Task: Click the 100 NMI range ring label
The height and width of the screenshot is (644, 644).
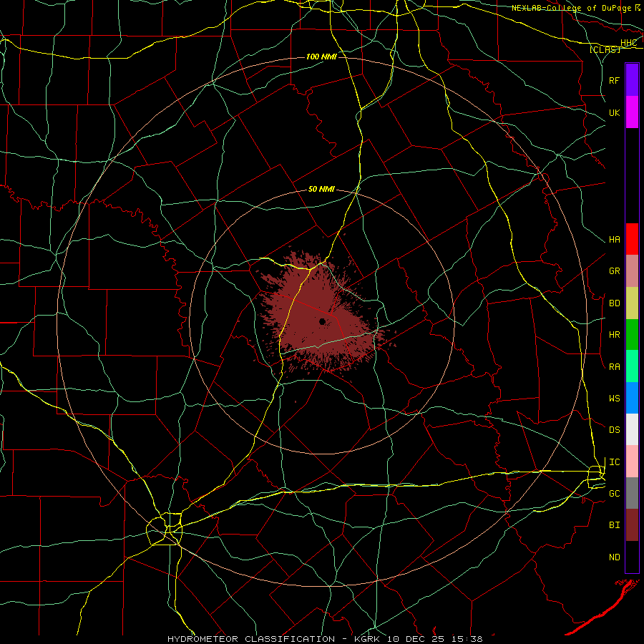Action: click(321, 57)
